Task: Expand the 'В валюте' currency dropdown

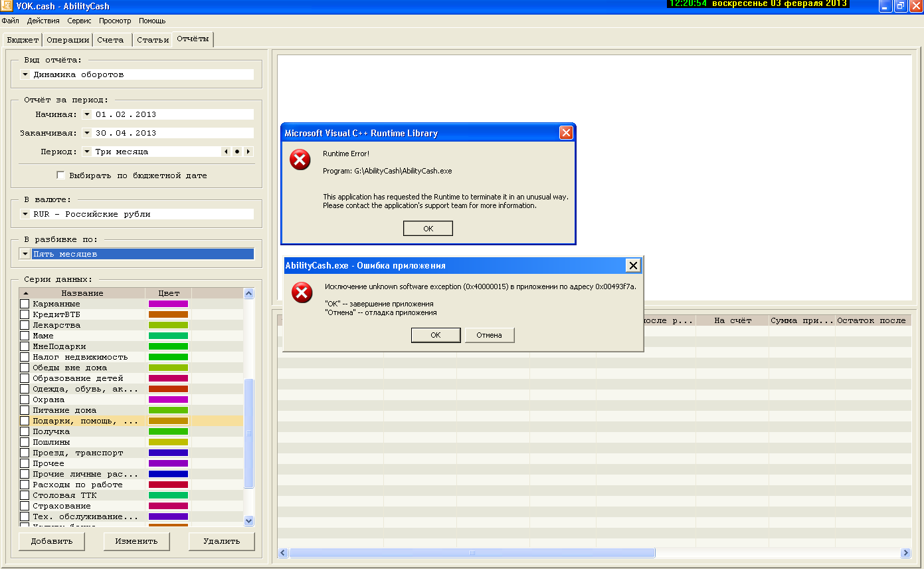Action: coord(25,214)
